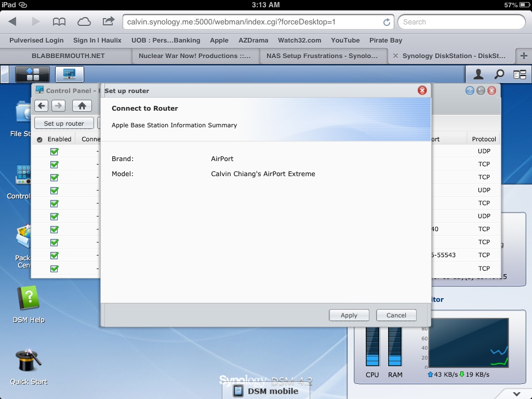Click Control Panel forward arrow
The width and height of the screenshot is (532, 399).
[58, 105]
